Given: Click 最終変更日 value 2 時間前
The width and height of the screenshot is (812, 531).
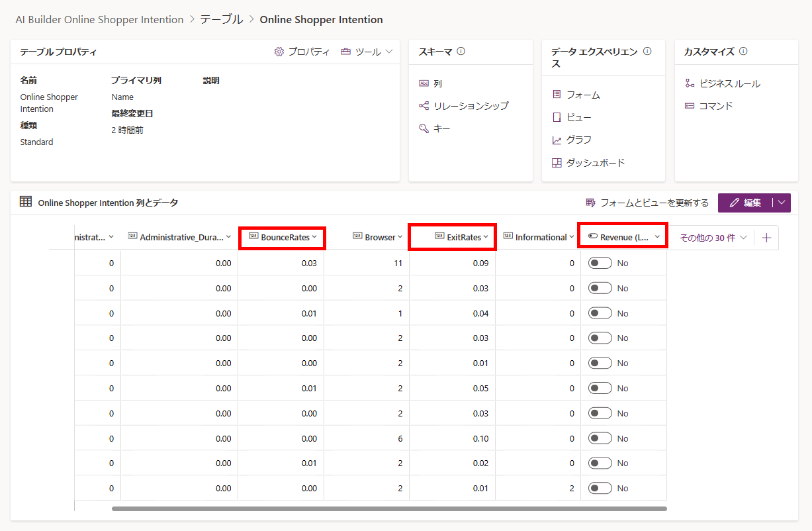Looking at the screenshot, I should point(127,130).
